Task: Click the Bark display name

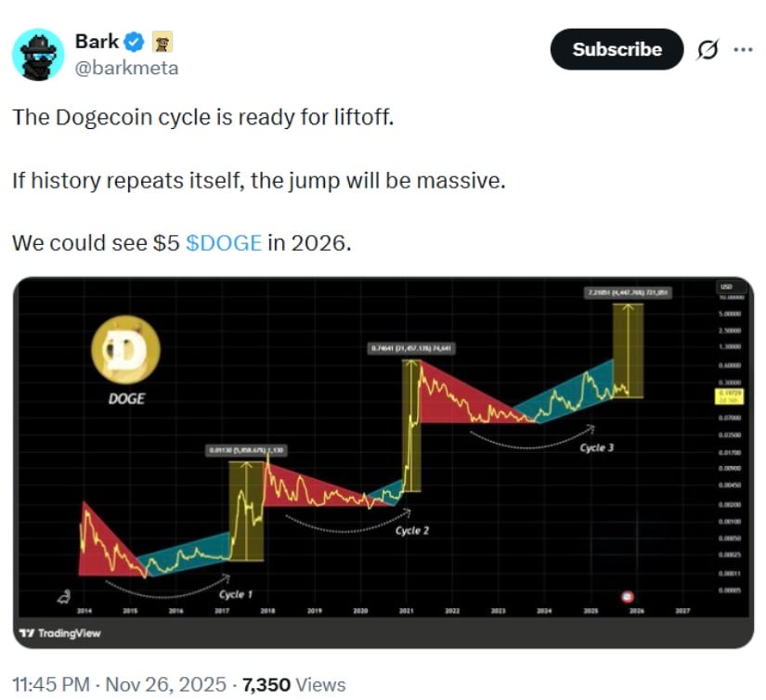Action: 97,41
